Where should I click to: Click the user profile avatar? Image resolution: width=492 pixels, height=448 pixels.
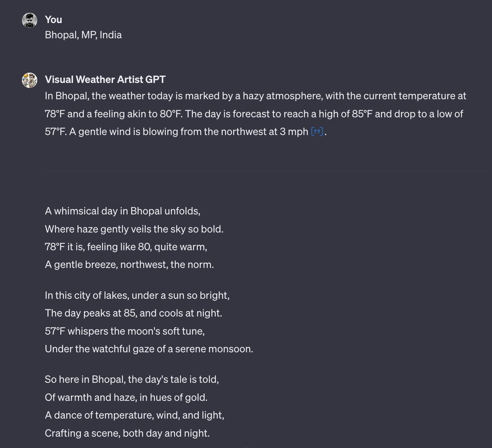[x=29, y=20]
